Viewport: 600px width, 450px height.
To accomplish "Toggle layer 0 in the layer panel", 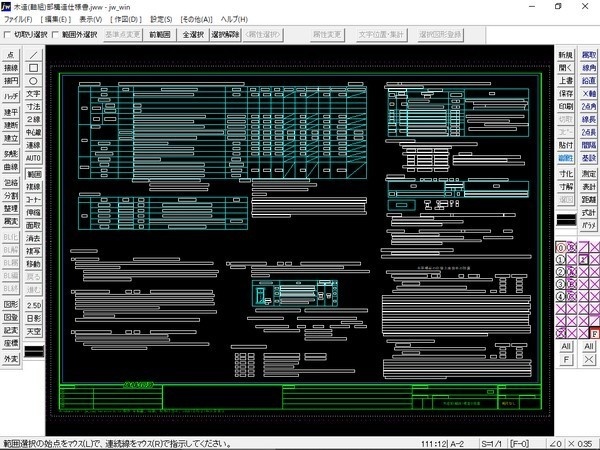I will coord(560,248).
